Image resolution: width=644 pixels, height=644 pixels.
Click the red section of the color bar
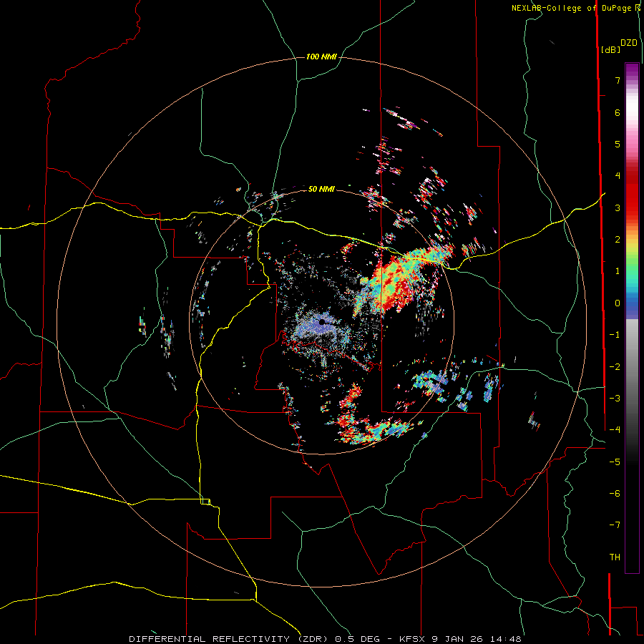click(x=632, y=193)
